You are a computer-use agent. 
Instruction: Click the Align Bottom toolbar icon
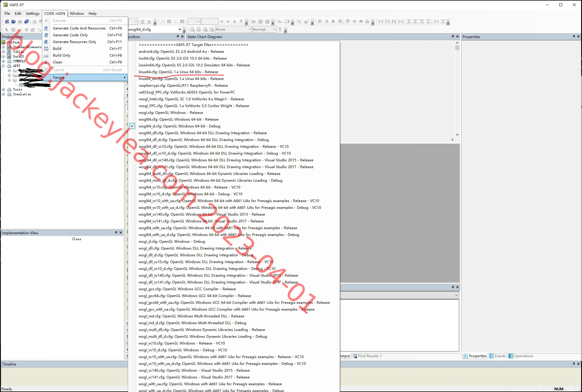click(367, 22)
